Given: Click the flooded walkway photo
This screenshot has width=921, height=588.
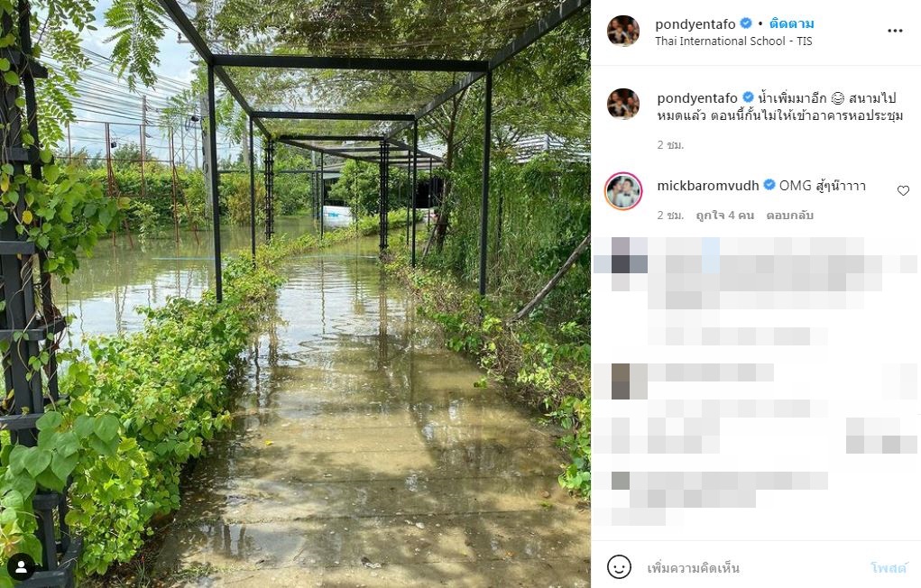Looking at the screenshot, I should click(x=298, y=294).
